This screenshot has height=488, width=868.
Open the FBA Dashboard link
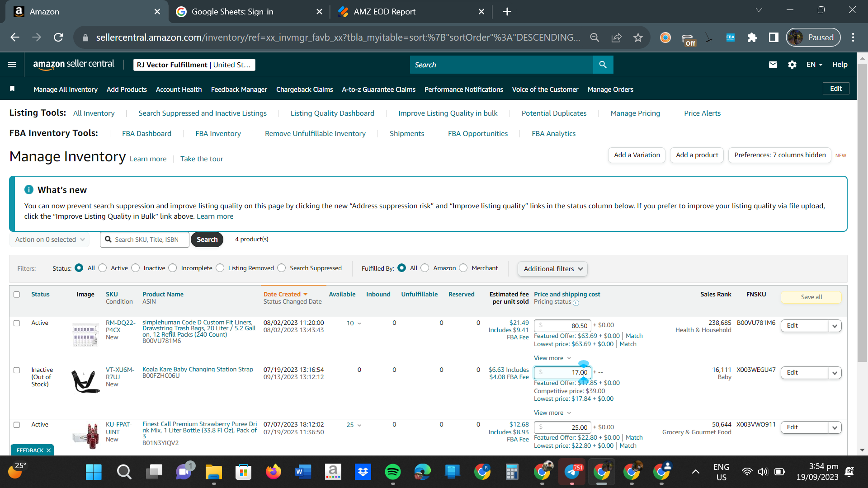(146, 134)
